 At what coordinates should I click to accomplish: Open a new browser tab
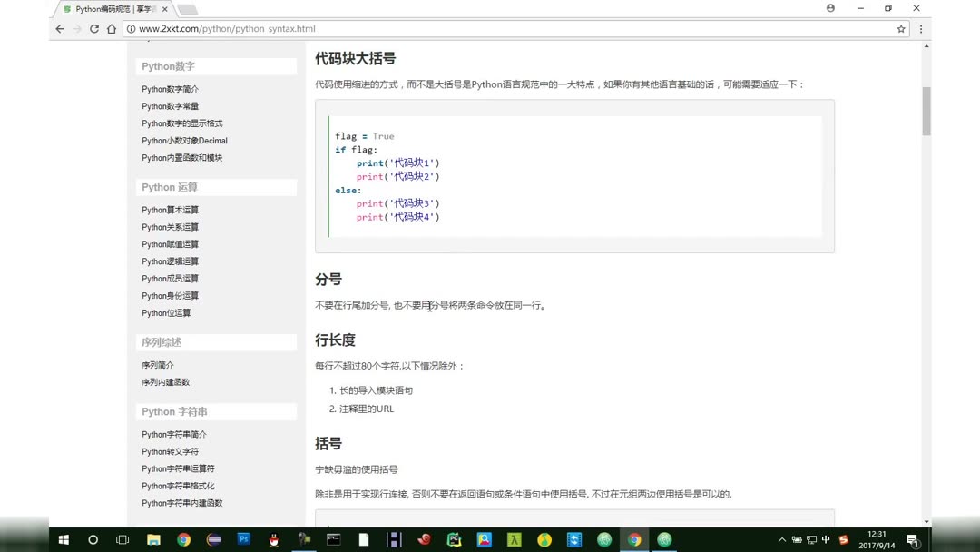pyautogui.click(x=185, y=8)
